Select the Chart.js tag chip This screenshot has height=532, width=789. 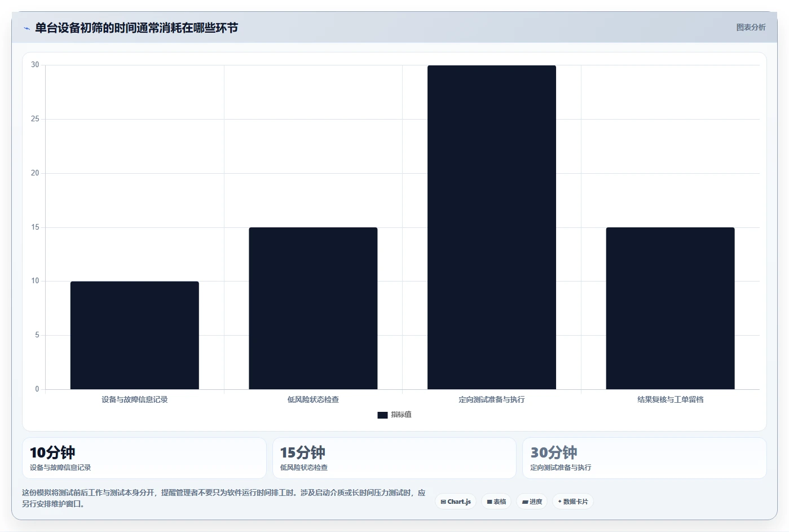(x=456, y=502)
